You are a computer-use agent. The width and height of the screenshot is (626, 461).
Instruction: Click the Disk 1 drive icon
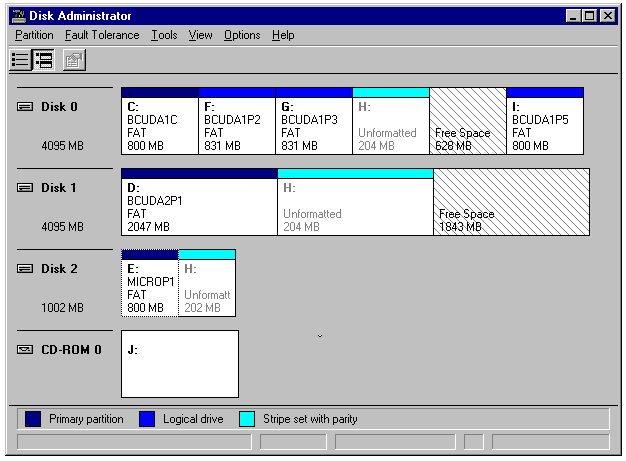point(26,188)
